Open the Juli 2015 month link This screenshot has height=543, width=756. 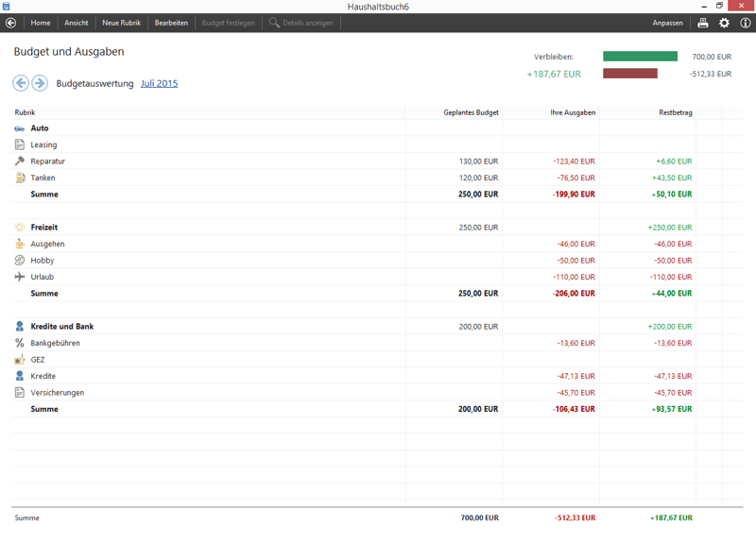(159, 83)
